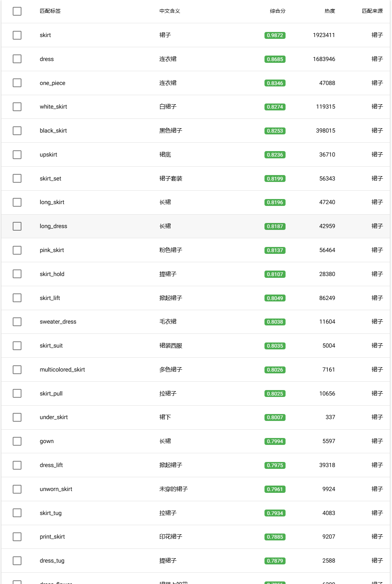Click the 匹配标签 column header
This screenshot has width=392, height=584.
coord(50,11)
